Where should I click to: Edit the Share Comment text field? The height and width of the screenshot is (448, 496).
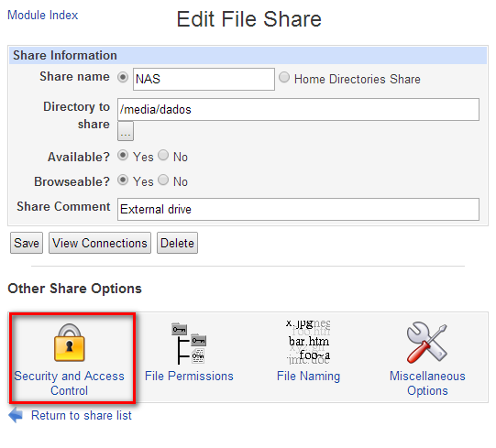point(298,209)
